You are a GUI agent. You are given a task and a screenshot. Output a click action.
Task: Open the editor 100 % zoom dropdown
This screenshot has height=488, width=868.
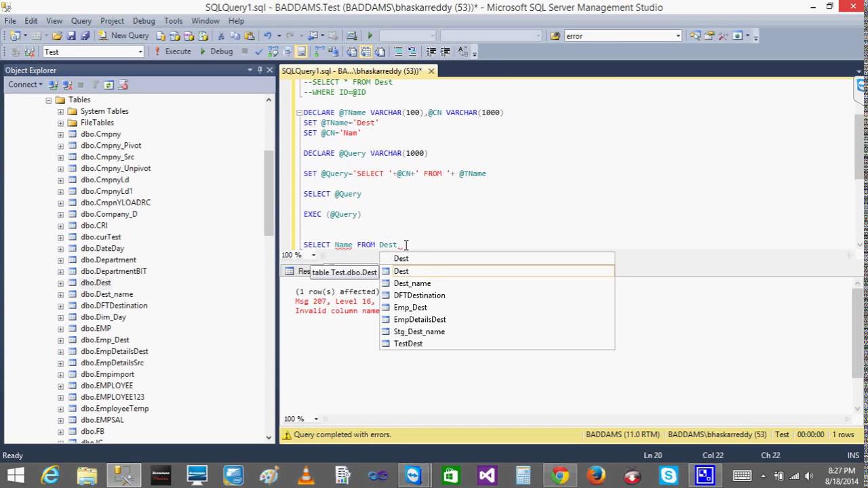click(x=313, y=255)
